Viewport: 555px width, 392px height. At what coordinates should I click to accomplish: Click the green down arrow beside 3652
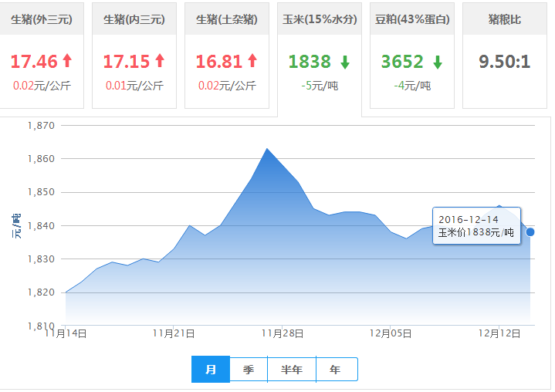[x=438, y=63]
